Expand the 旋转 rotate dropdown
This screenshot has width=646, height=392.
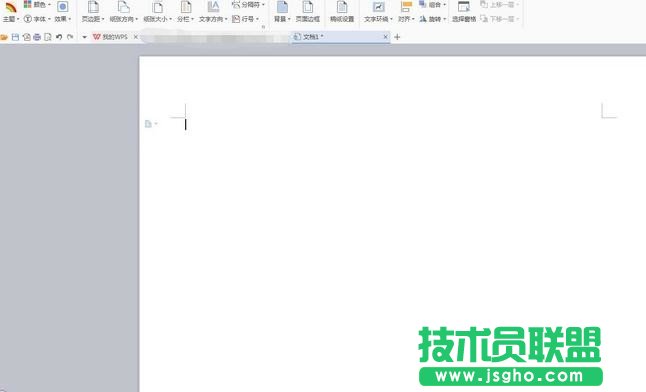433,19
